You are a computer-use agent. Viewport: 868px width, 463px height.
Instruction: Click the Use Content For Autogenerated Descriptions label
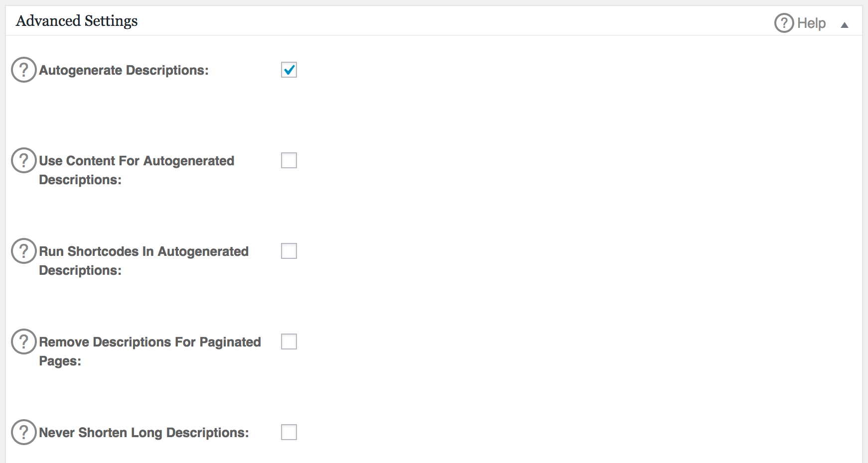(x=137, y=161)
